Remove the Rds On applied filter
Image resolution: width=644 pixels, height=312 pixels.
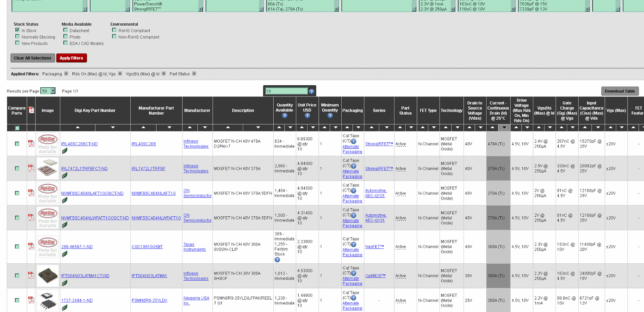(120, 74)
